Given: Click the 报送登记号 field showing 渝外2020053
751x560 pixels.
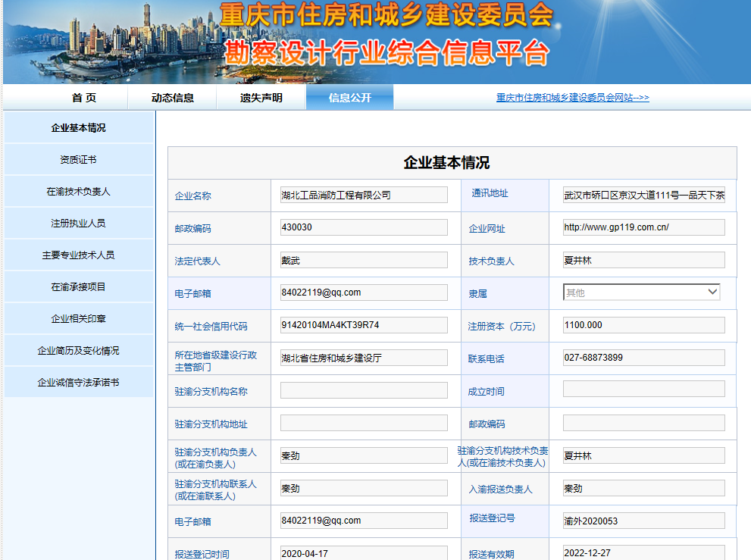Looking at the screenshot, I should point(643,521).
